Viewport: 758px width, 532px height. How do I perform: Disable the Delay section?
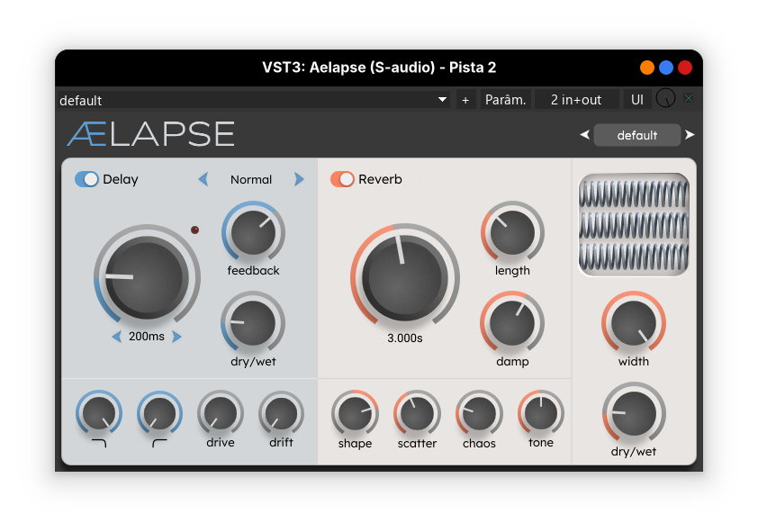[87, 179]
